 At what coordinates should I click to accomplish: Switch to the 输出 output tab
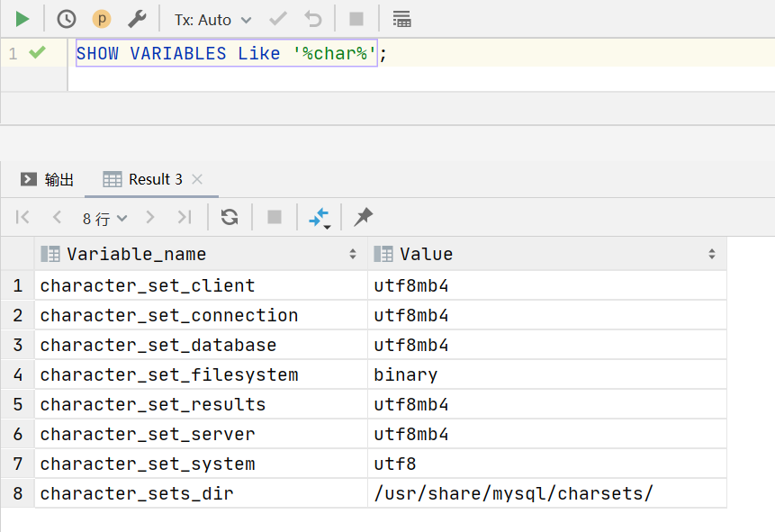pyautogui.click(x=49, y=179)
